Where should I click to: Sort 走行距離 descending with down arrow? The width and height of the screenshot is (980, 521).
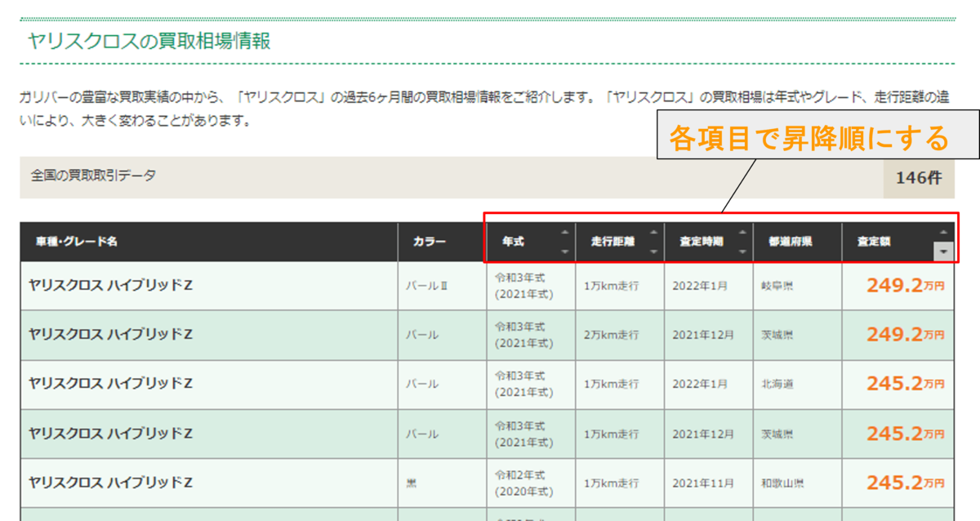coord(653,252)
